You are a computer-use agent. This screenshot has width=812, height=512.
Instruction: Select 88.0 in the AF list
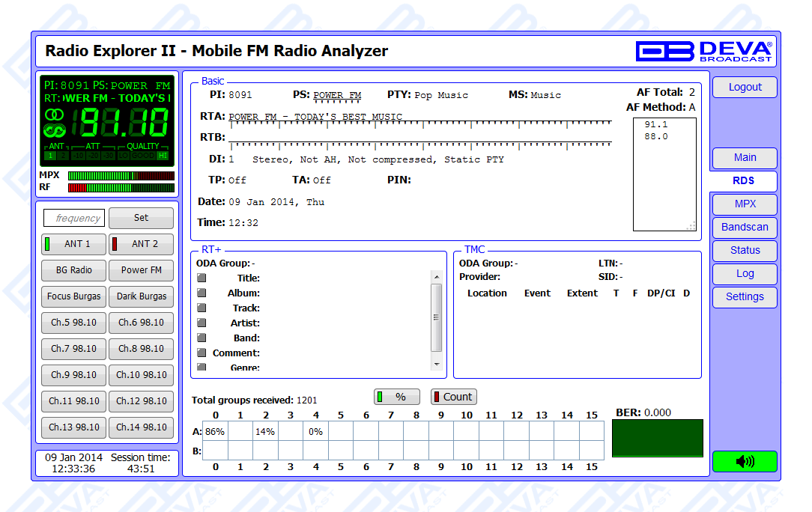(656, 137)
